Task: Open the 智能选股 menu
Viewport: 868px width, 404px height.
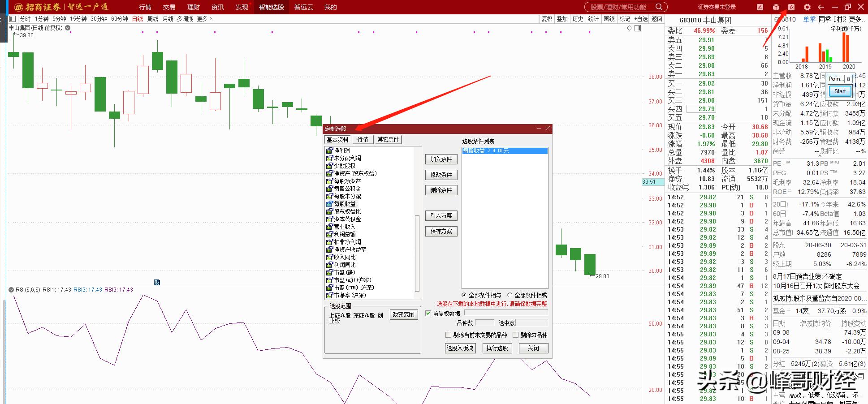Action: tap(272, 7)
